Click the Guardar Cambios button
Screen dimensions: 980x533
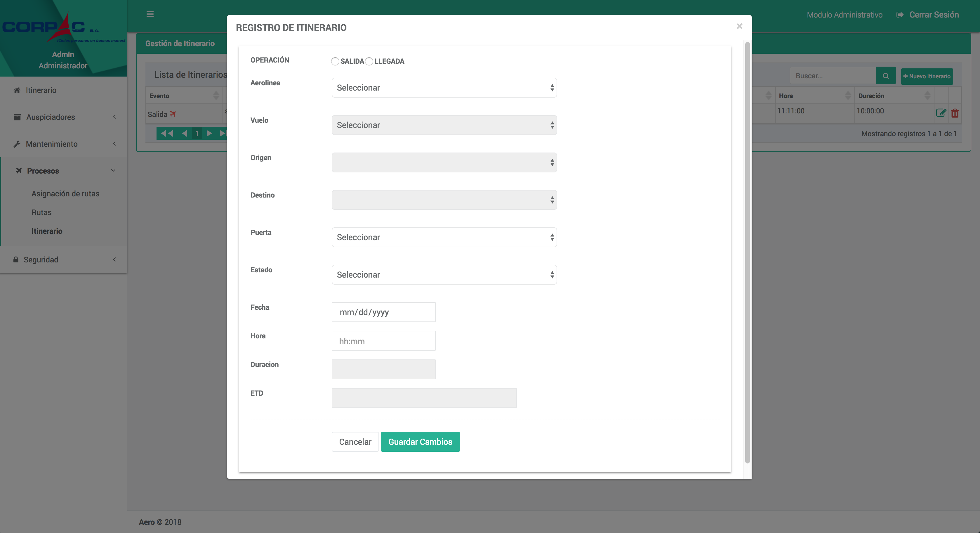(x=420, y=442)
